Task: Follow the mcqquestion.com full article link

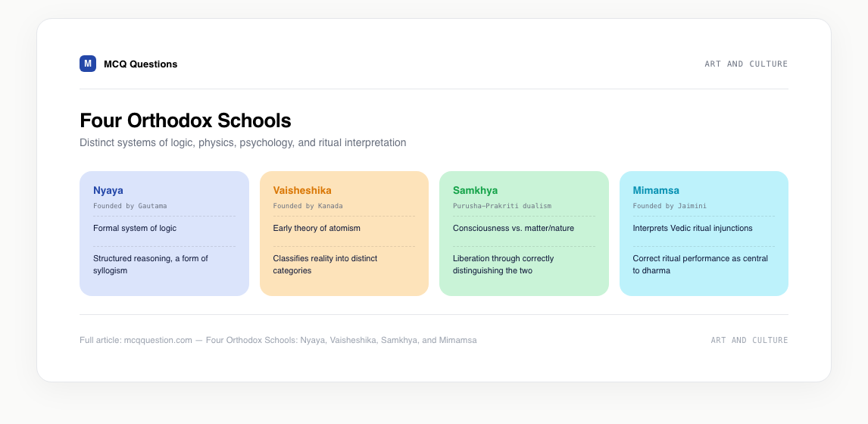Action: pyautogui.click(x=158, y=341)
